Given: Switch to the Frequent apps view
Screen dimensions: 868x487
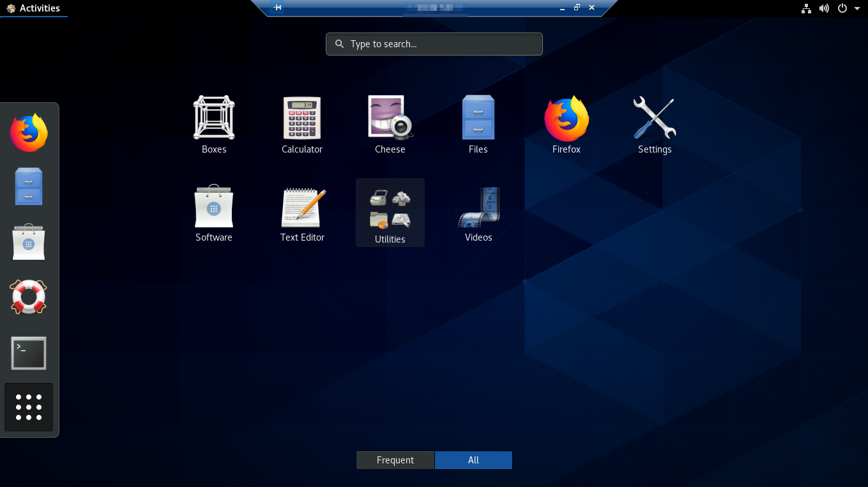Looking at the screenshot, I should tap(395, 460).
